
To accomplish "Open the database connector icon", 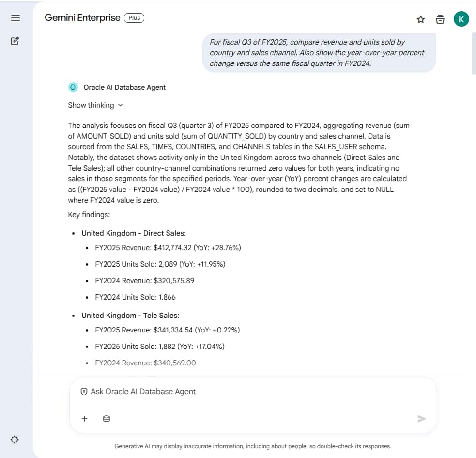I will pos(107,419).
